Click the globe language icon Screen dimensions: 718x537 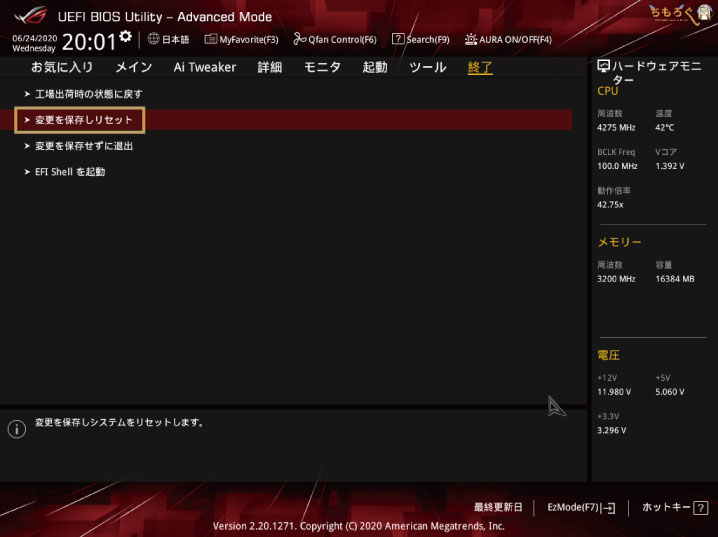tap(153, 39)
